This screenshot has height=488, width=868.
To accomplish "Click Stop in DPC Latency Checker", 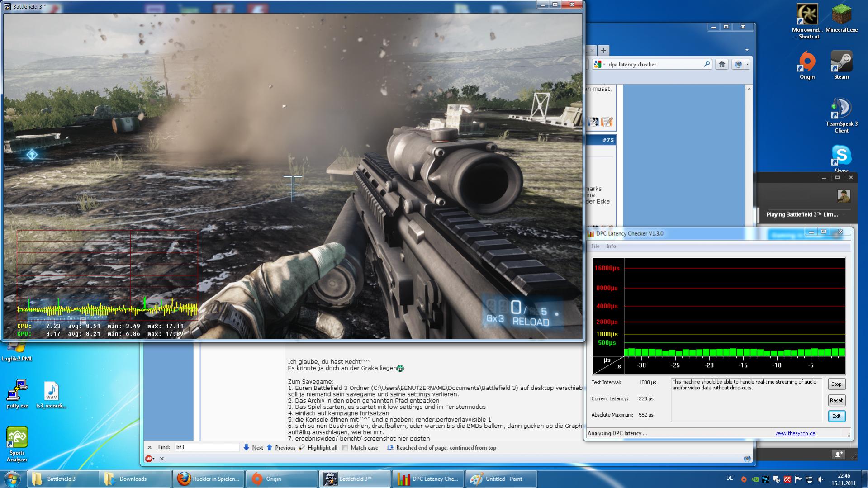I will click(836, 384).
